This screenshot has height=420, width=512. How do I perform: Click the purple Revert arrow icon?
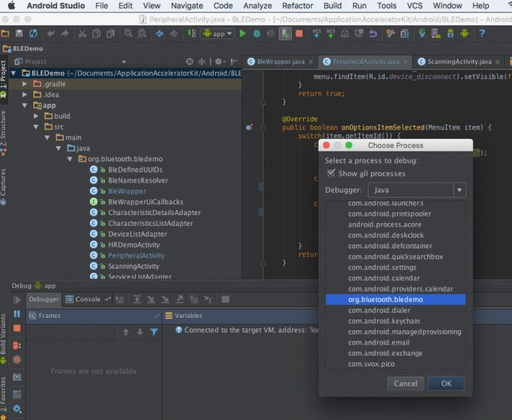373,33
